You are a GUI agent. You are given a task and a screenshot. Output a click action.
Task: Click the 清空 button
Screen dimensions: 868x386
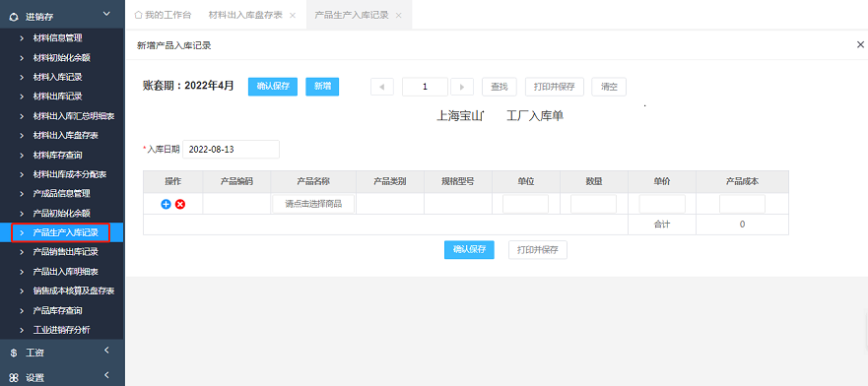click(609, 87)
